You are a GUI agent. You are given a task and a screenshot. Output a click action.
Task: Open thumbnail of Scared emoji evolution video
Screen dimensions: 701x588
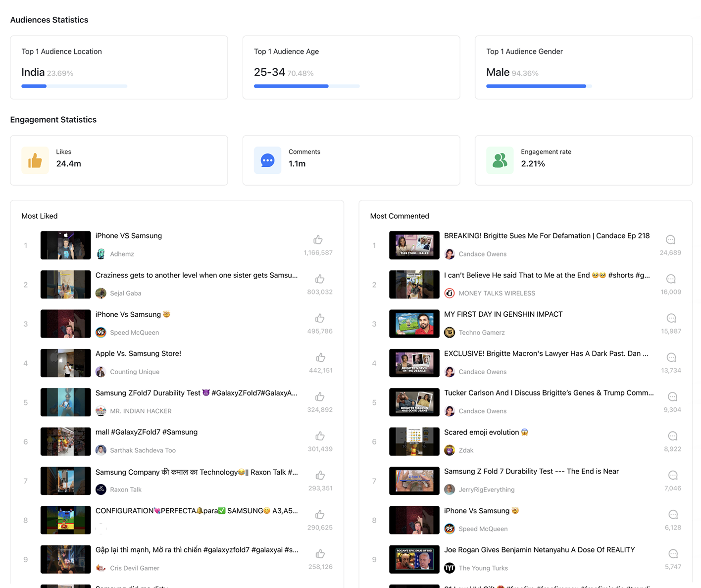[x=414, y=441]
